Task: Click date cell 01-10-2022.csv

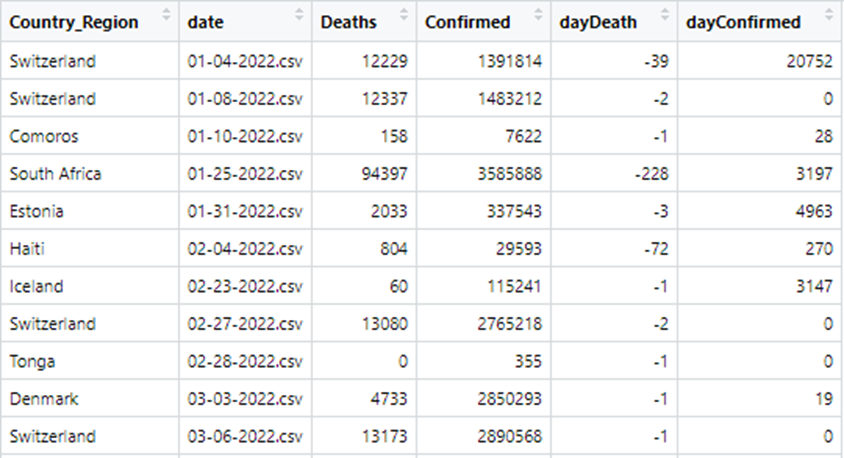Action: 245,136
